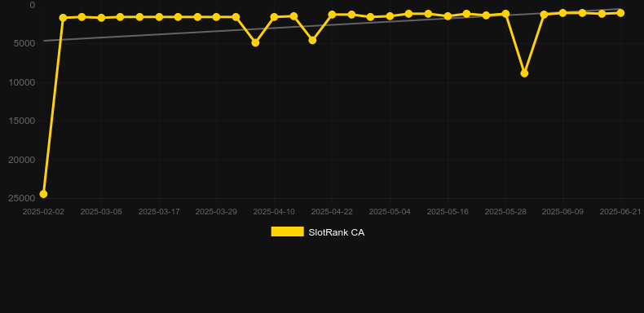The height and width of the screenshot is (313, 644).
Task: Click the x-axis label 2025-02-02
Action: pos(43,212)
